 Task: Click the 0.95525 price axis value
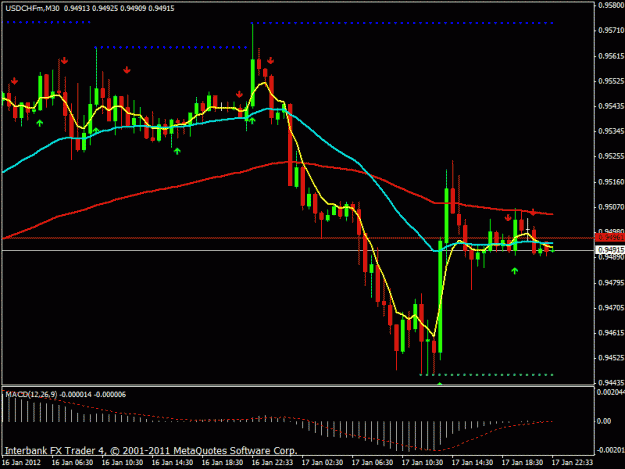[611, 81]
